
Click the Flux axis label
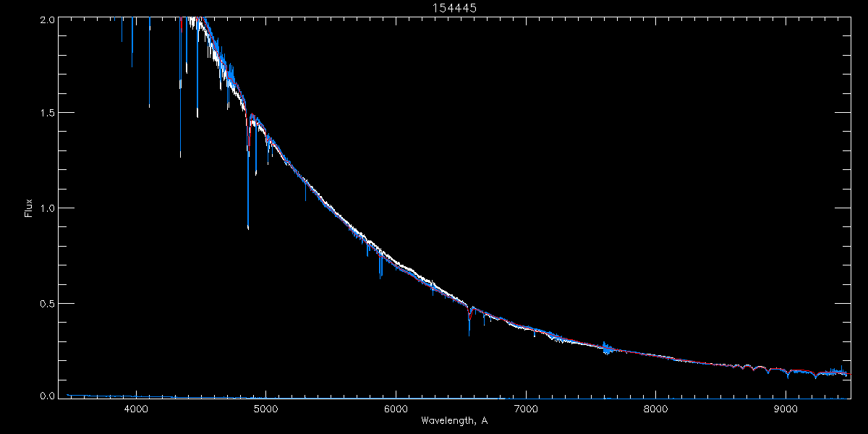coord(29,208)
